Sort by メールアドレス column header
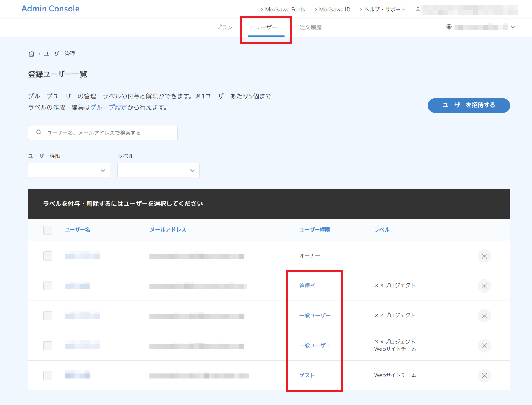Viewport: 532px width, 405px height. click(168, 230)
